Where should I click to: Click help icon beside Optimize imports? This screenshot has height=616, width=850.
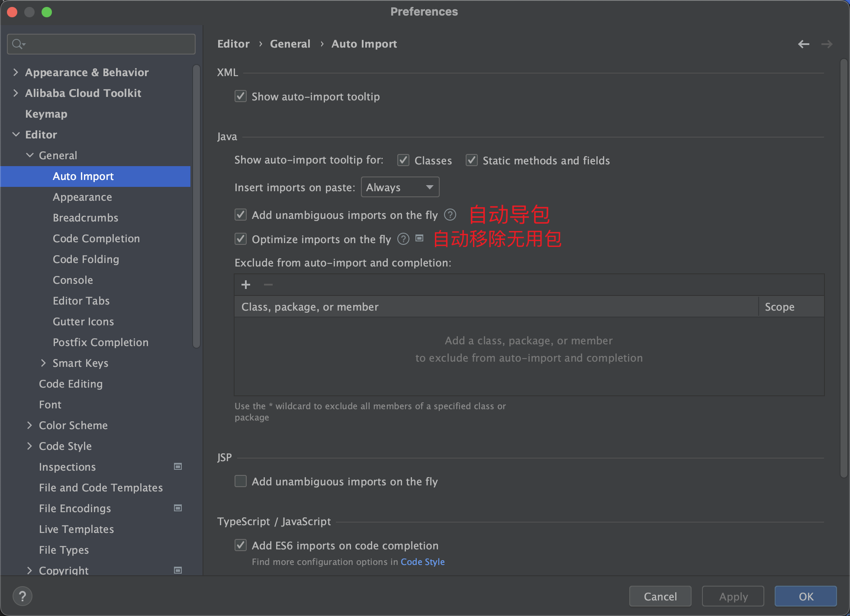tap(403, 239)
